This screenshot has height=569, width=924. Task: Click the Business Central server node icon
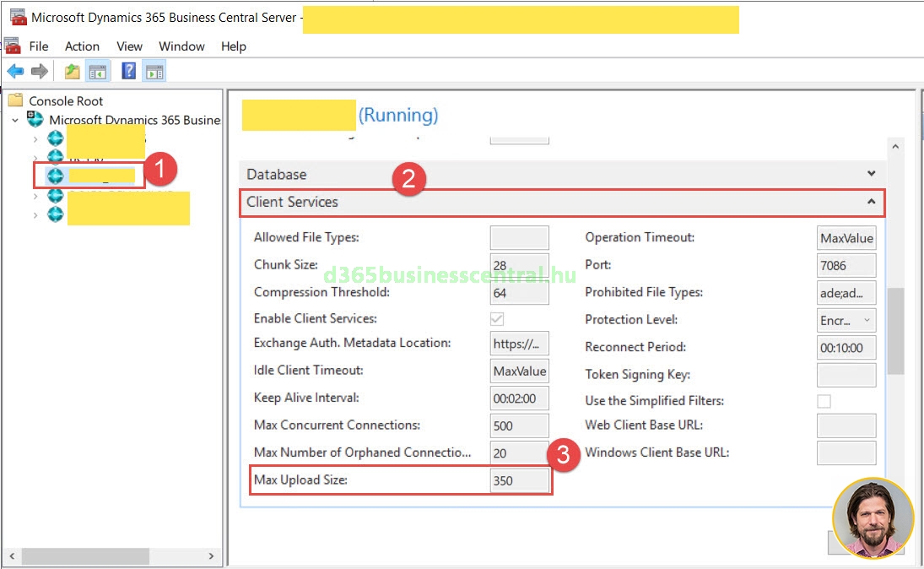(35, 120)
